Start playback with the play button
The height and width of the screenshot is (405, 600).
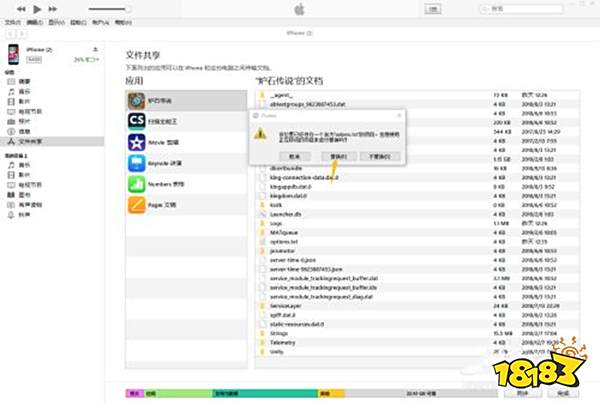pos(37,9)
